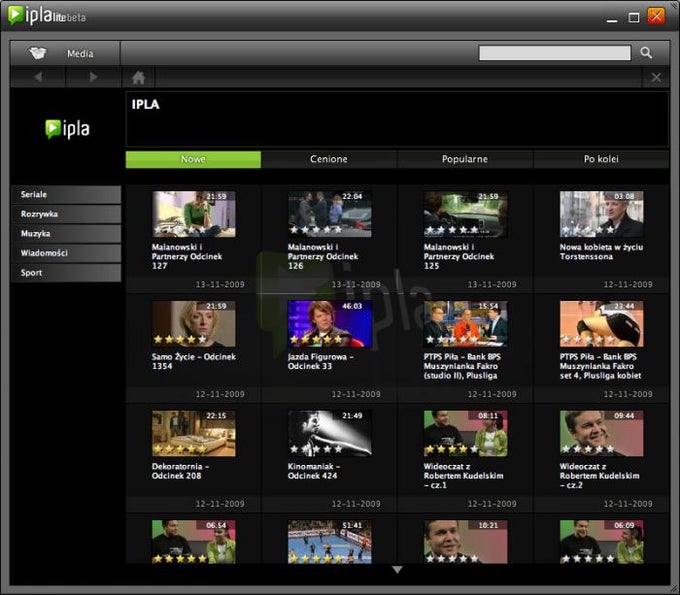Play Wideoczat z Robertem Kudelskim cz.1 thumbnail
This screenshot has width=680, height=595.
click(465, 433)
